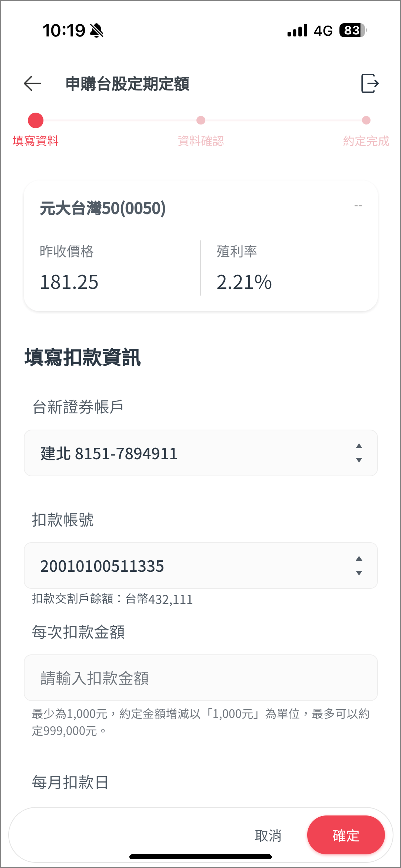Tap up-down arrows on 20010100511335 field
The image size is (401, 868).
point(359,565)
